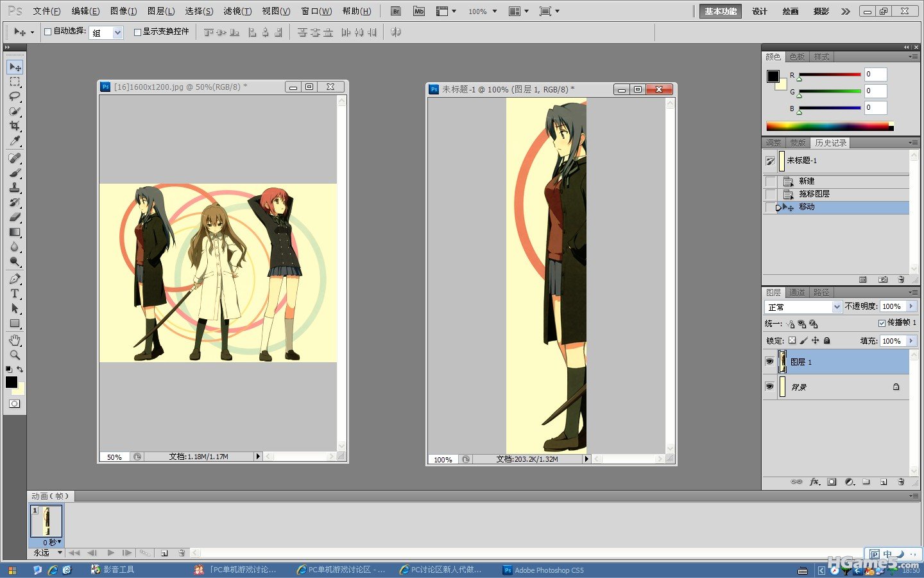Hide the 背景 layer
The width and height of the screenshot is (924, 578).
[769, 387]
